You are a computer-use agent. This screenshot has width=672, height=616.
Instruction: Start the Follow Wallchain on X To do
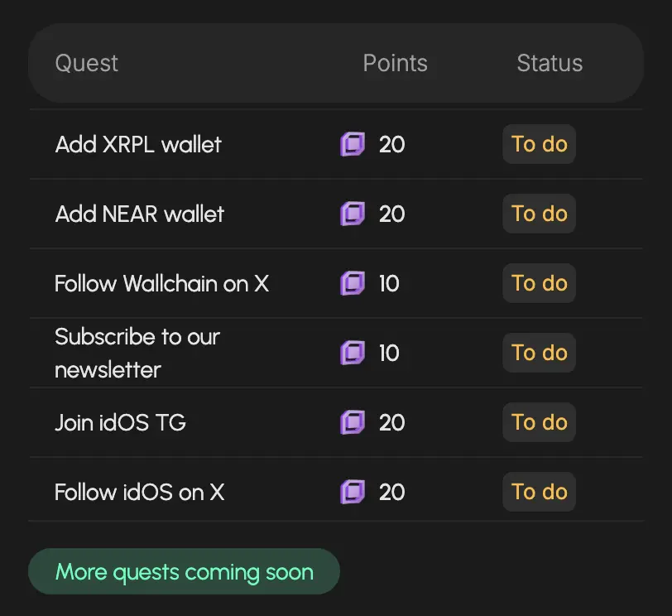click(x=539, y=283)
